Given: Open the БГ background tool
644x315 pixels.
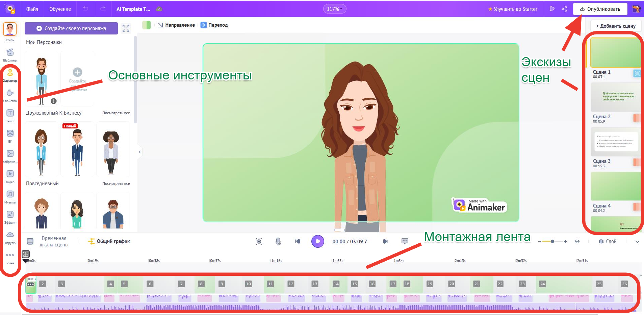Looking at the screenshot, I should pos(10,136).
